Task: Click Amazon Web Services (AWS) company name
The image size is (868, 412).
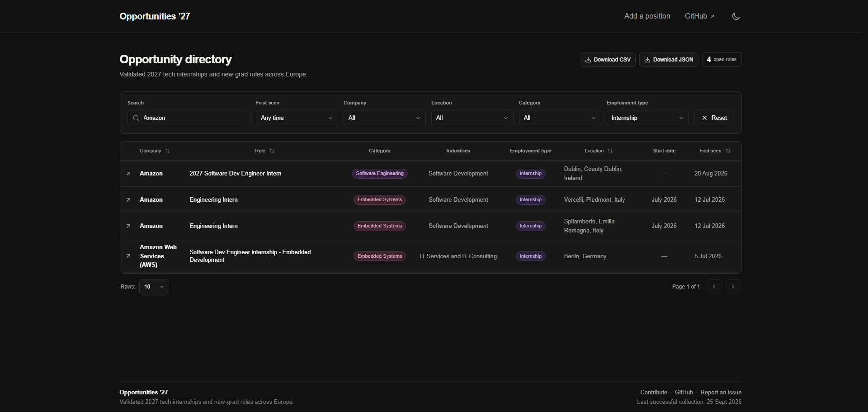Action: click(x=158, y=256)
